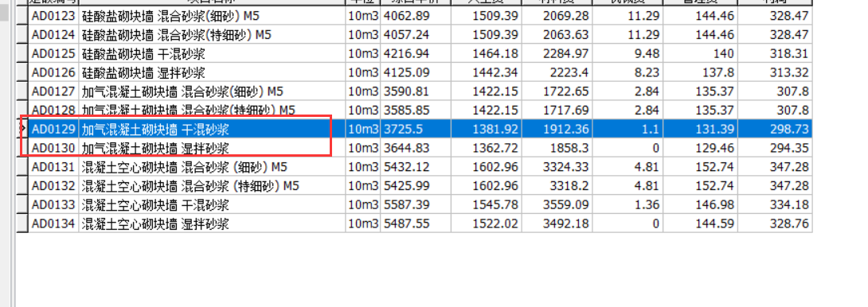Click the 10m3 unit cell in row AD0125
Image resolution: width=868 pixels, height=307 pixels.
coord(363,53)
